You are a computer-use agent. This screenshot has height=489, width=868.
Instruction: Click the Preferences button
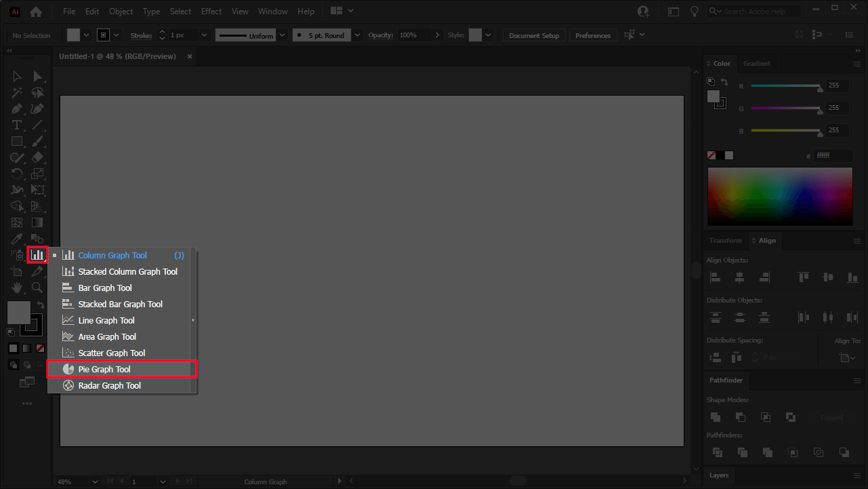click(593, 35)
